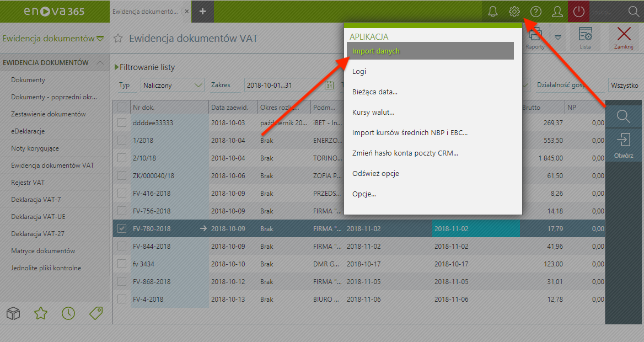Screen dimensions: 644x342
Task: Open the Typ Naliczony dropdown
Action: (x=172, y=85)
